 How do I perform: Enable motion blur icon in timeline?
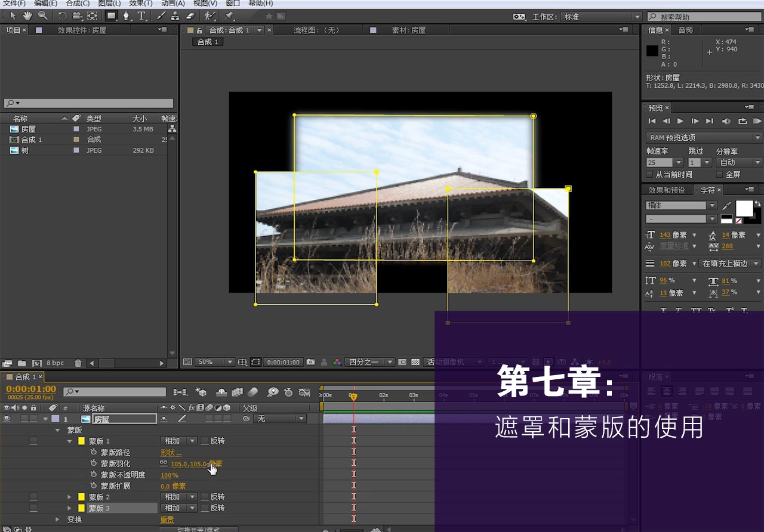pos(252,392)
